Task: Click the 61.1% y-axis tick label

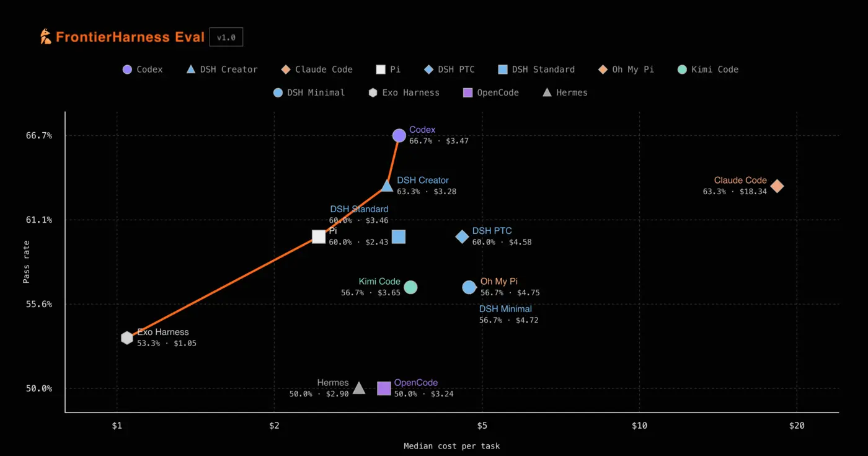Action: 40,220
